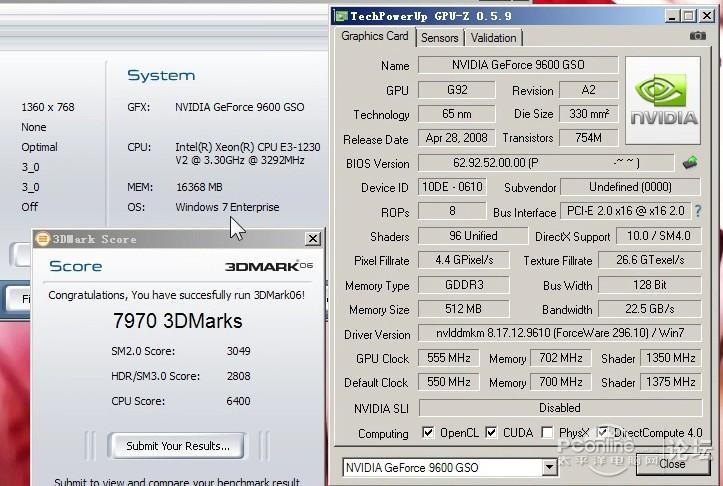This screenshot has width=723, height=486.
Task: Click the Release Date field Apr 28, 2008
Action: click(x=456, y=137)
